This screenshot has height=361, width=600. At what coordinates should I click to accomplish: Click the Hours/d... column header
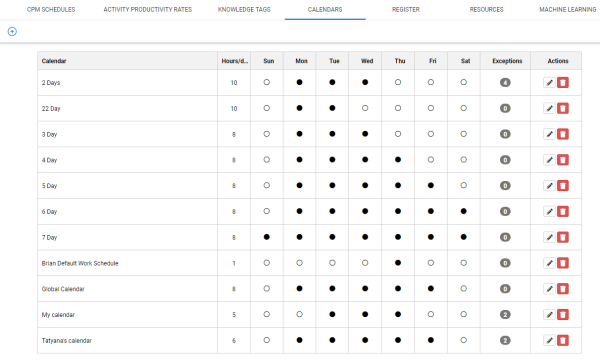click(234, 61)
